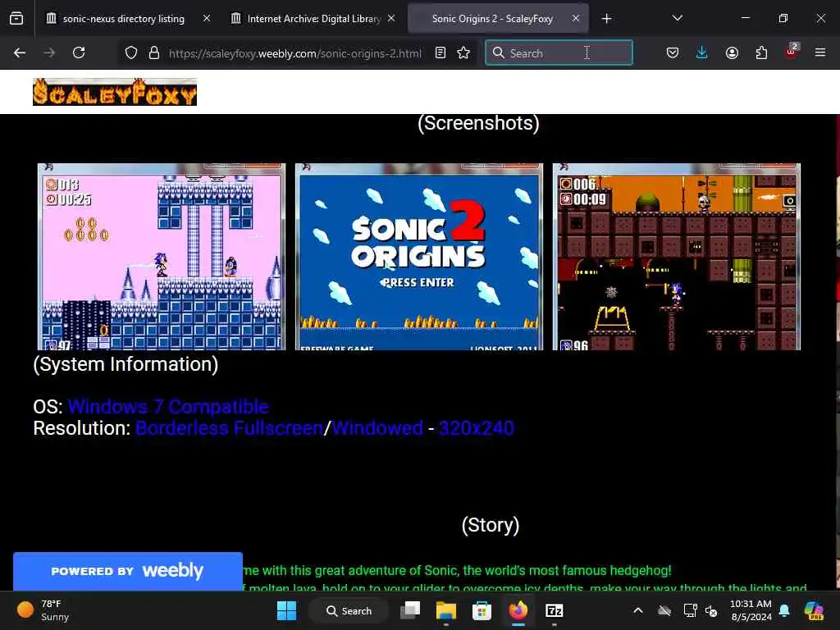Screen dimensions: 840x630
Task: Open File Explorer from the taskbar
Action: click(445, 610)
